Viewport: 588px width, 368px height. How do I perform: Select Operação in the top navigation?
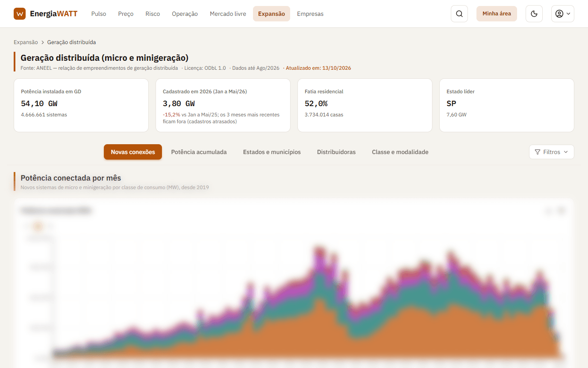coord(185,14)
